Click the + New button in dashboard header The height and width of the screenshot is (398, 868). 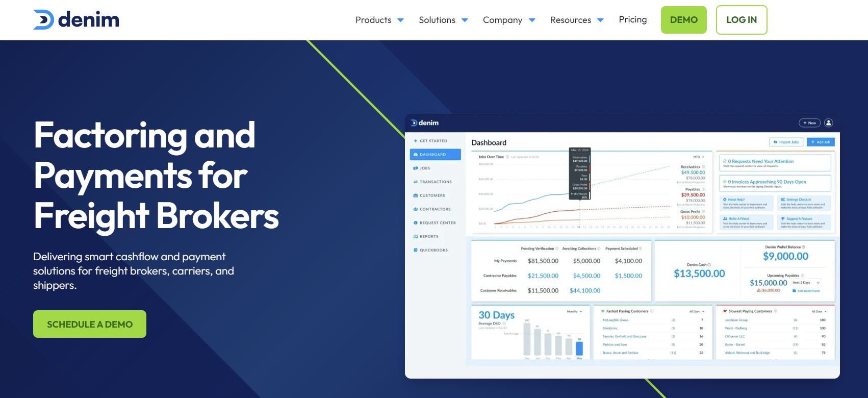click(x=809, y=123)
